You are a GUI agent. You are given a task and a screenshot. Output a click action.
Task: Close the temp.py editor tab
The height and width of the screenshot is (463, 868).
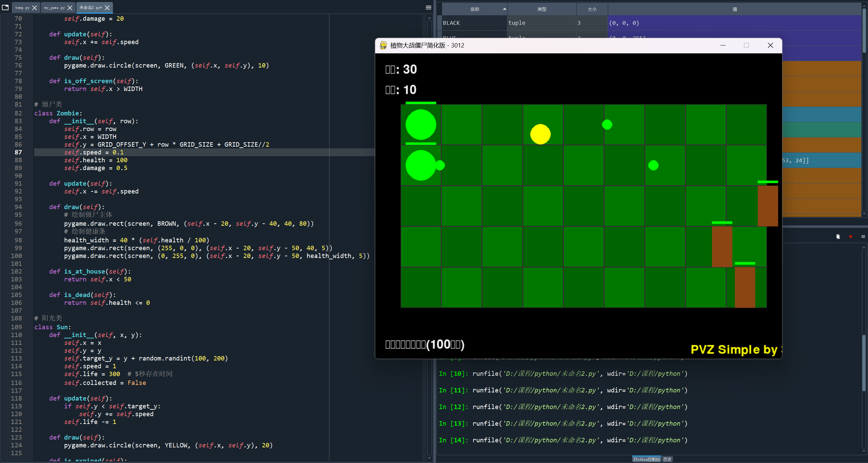[x=35, y=8]
